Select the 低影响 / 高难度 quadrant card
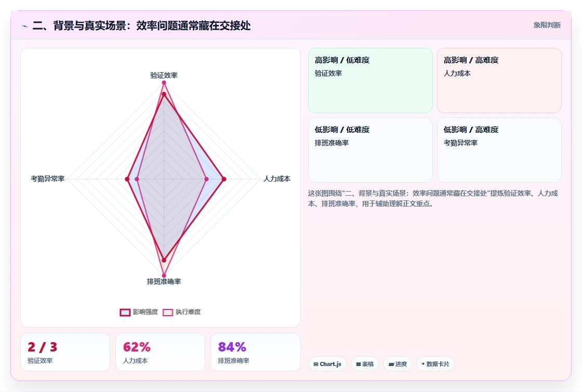 499,150
